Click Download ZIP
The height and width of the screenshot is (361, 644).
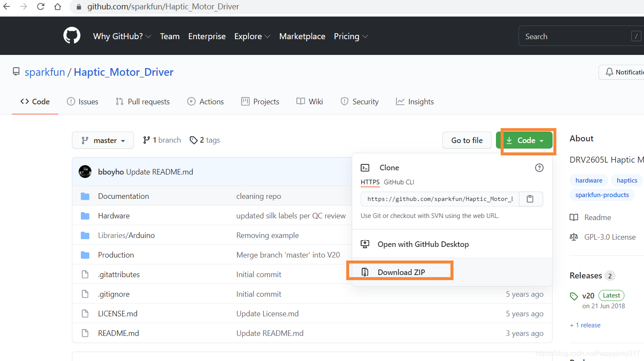click(x=401, y=272)
